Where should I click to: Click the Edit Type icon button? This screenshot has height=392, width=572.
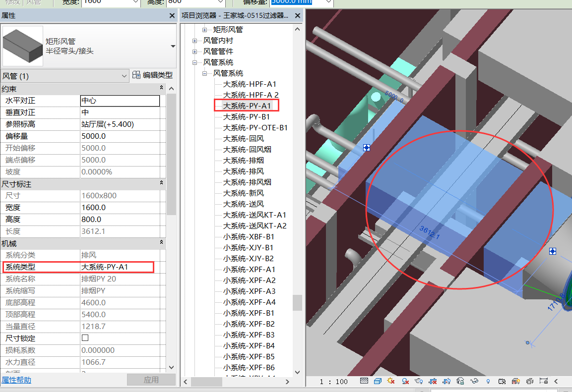pos(137,75)
